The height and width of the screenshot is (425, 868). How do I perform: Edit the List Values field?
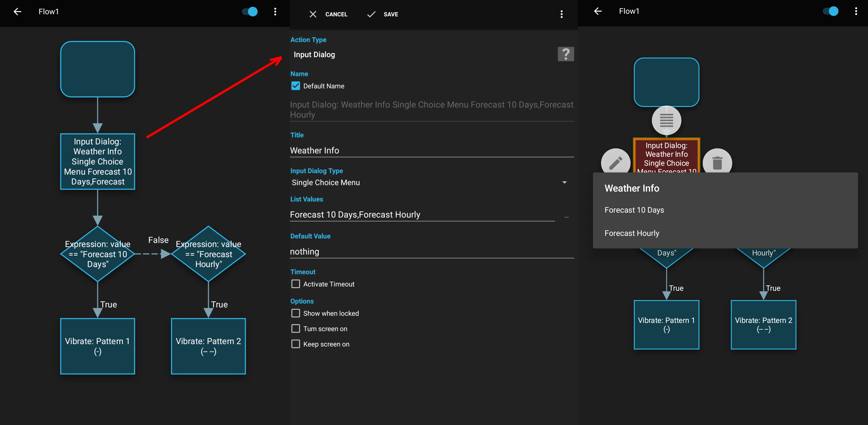[x=422, y=215]
